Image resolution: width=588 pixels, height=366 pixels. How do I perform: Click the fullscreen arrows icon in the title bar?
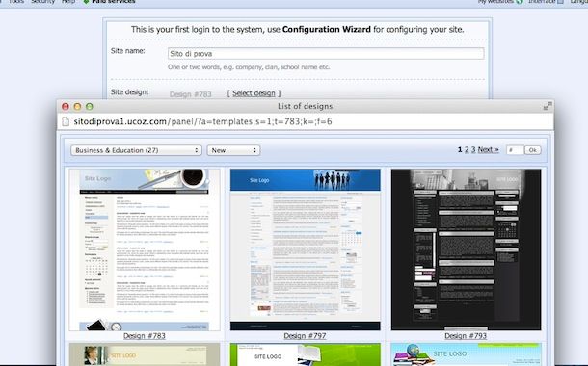click(548, 106)
